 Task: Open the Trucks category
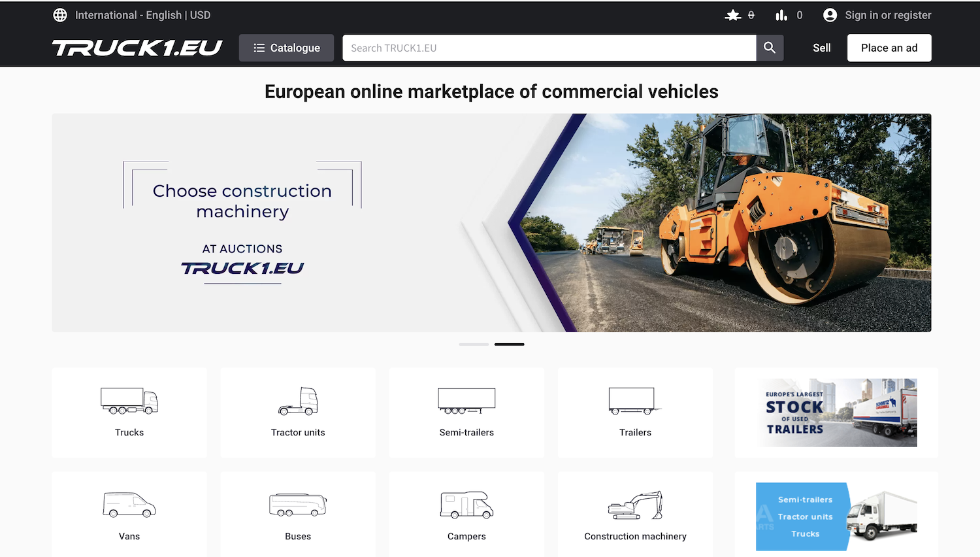pyautogui.click(x=129, y=413)
